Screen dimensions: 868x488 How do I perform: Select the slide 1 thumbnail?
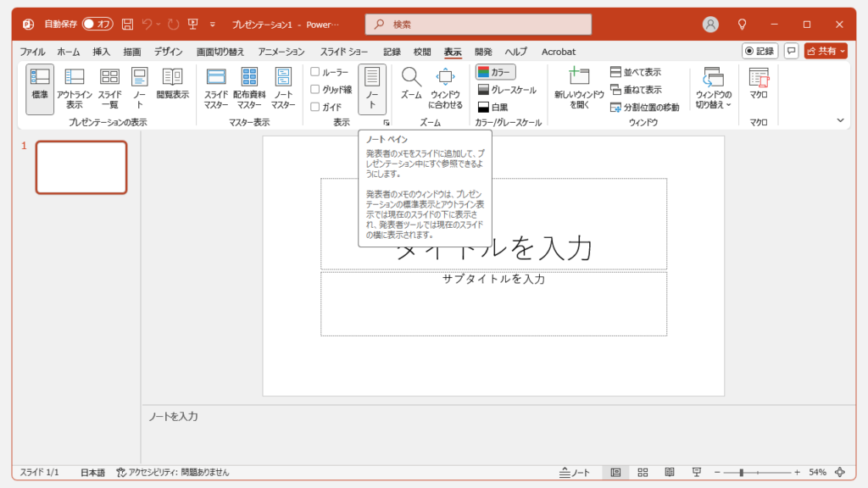pos(81,167)
